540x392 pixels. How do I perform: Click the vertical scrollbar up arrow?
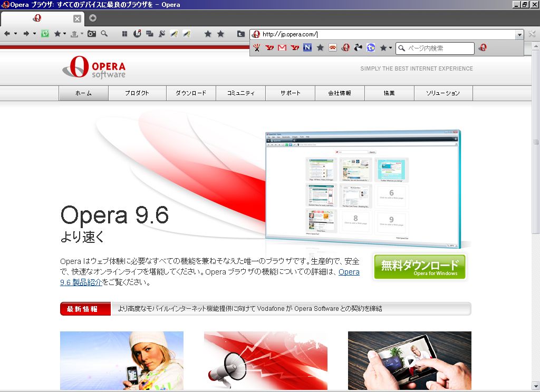pyautogui.click(x=536, y=46)
